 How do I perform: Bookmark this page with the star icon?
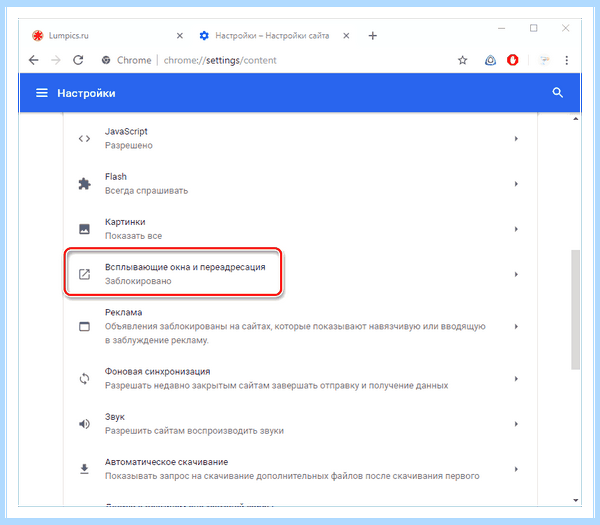(463, 60)
